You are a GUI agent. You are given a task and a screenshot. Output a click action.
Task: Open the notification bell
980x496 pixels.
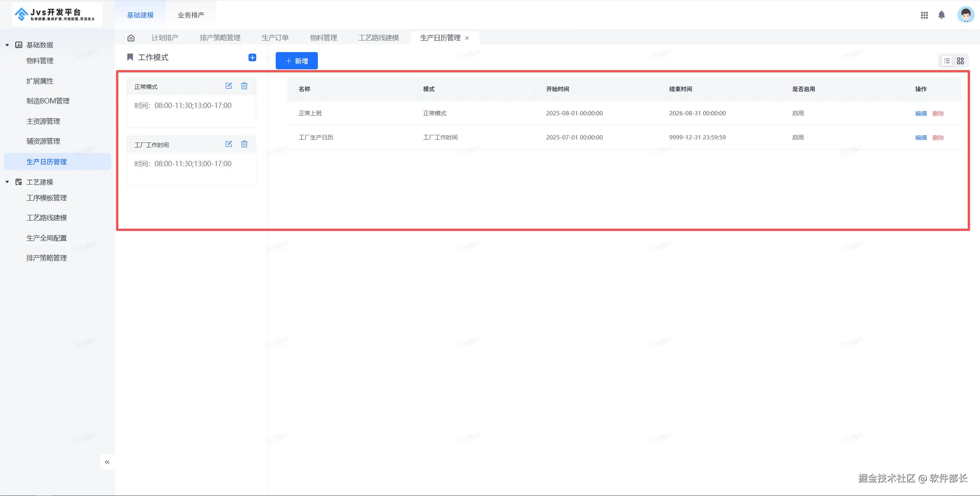941,15
